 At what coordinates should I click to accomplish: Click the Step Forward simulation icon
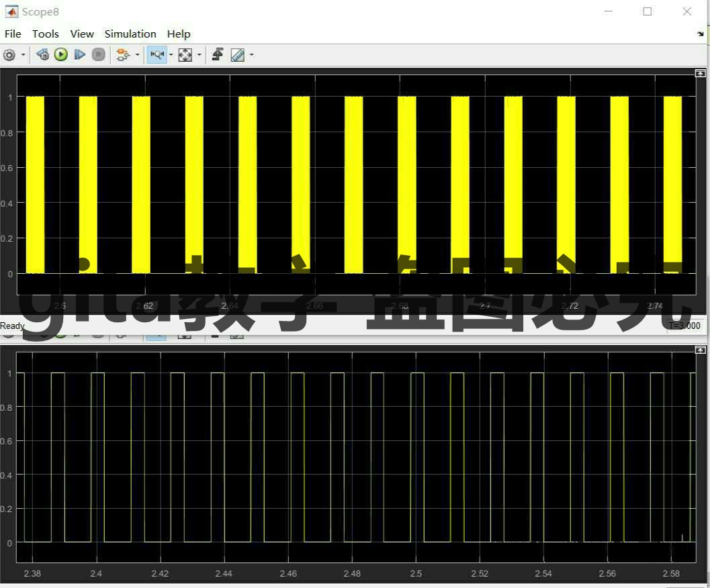79,54
